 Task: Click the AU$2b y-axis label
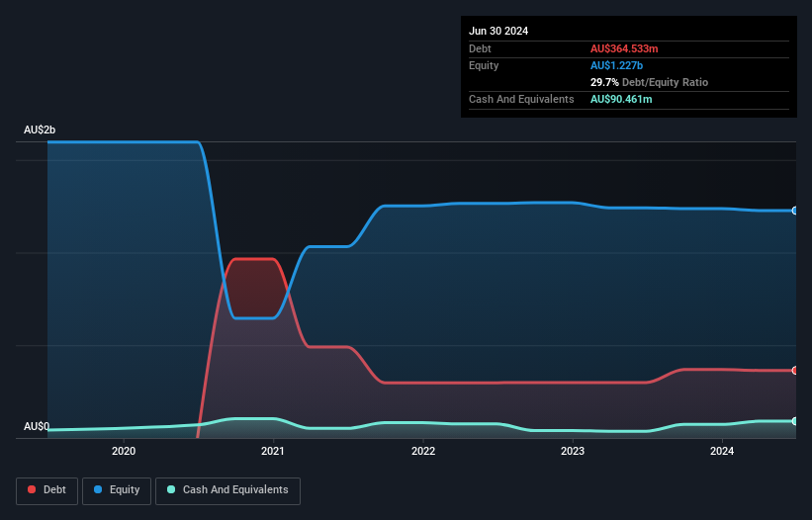coord(40,130)
